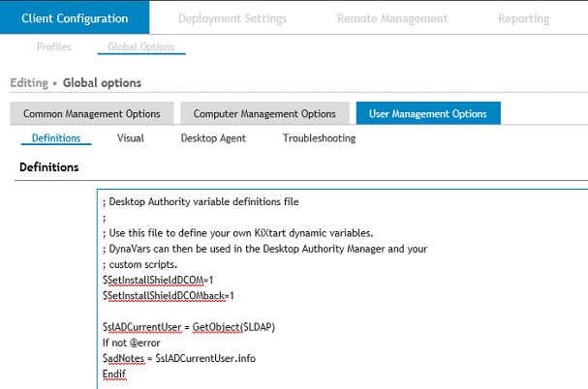Click the $adNotes assignment line
The image size is (588, 389).
[179, 358]
